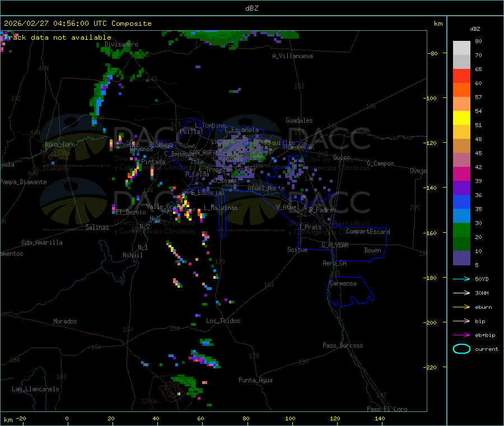The height and width of the screenshot is (426, 504).
Task: Click the white 30HM arrow in legend
Action: pos(461,293)
